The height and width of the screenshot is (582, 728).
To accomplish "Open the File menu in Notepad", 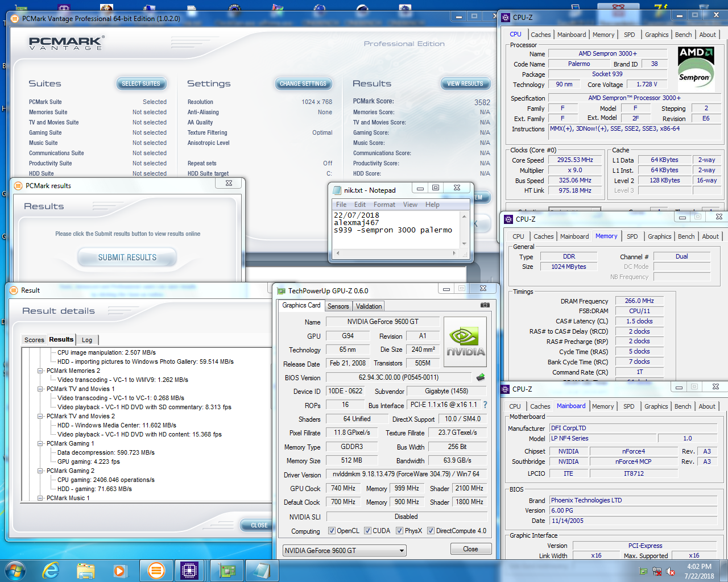I will (341, 205).
